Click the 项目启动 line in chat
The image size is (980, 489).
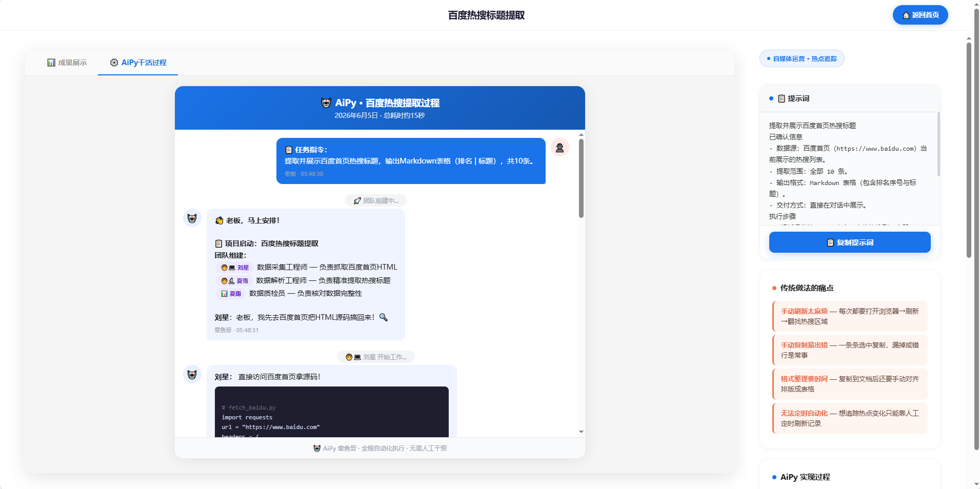point(267,243)
